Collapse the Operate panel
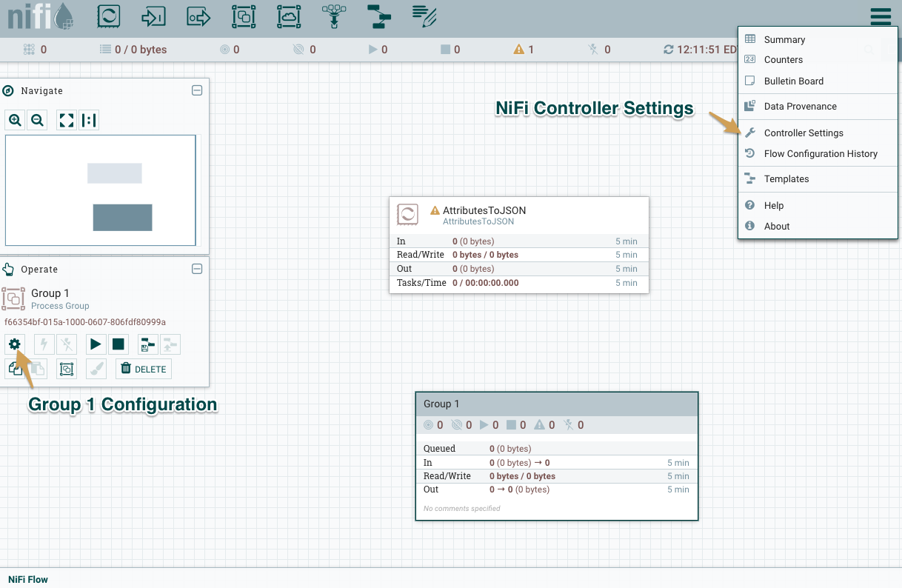 [x=197, y=269]
